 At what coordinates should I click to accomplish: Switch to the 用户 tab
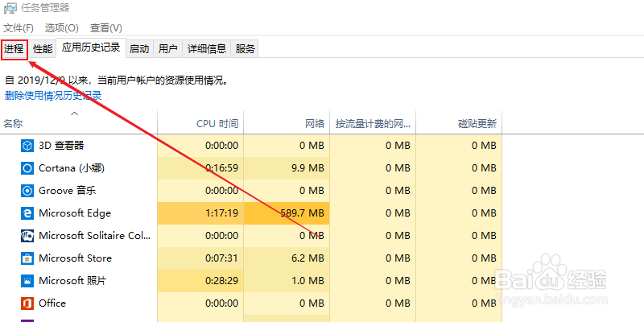coord(167,49)
